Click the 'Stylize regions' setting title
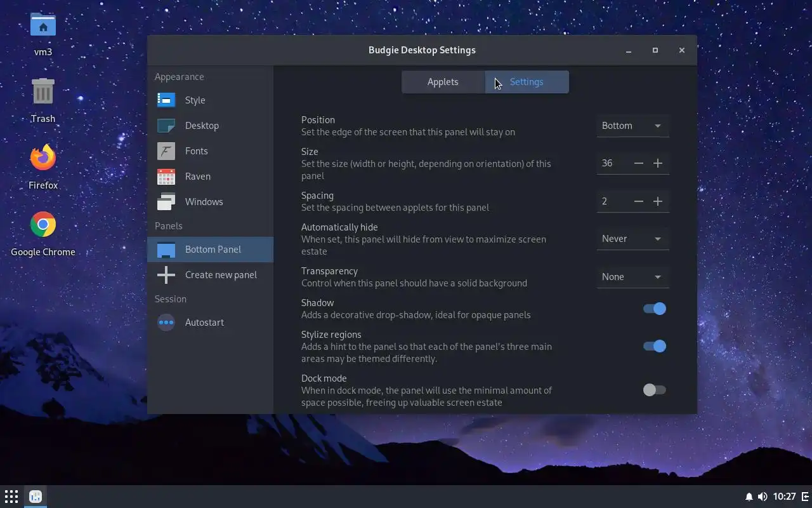The height and width of the screenshot is (508, 812). click(x=331, y=335)
